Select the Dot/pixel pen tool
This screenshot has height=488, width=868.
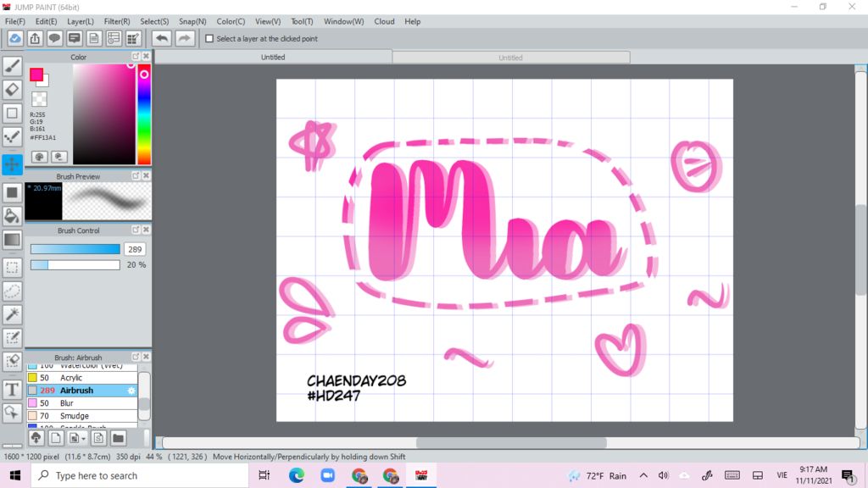coord(12,136)
